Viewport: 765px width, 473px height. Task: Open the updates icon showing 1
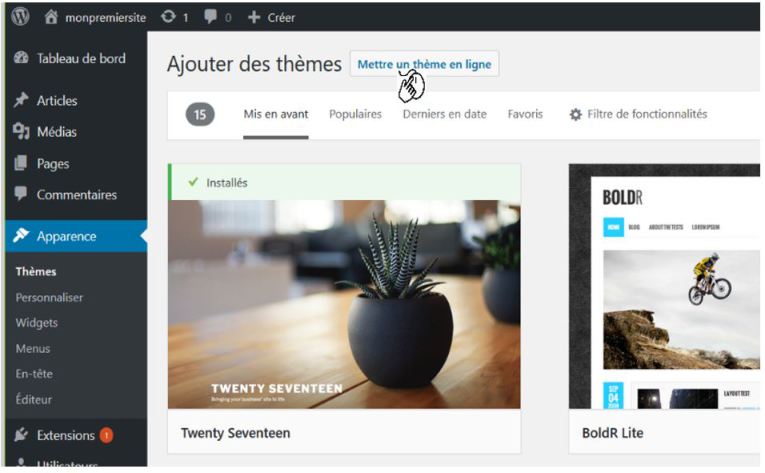click(168, 17)
